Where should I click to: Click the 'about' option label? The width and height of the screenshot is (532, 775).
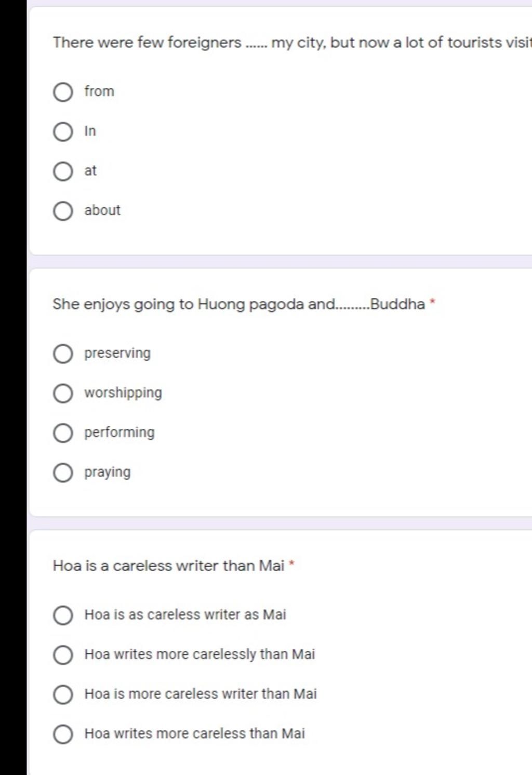(102, 211)
